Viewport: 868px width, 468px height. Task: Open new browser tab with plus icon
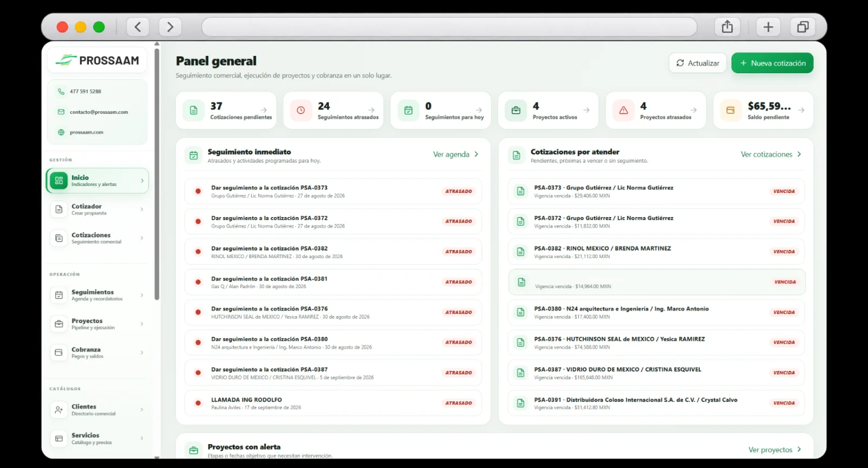[768, 27]
